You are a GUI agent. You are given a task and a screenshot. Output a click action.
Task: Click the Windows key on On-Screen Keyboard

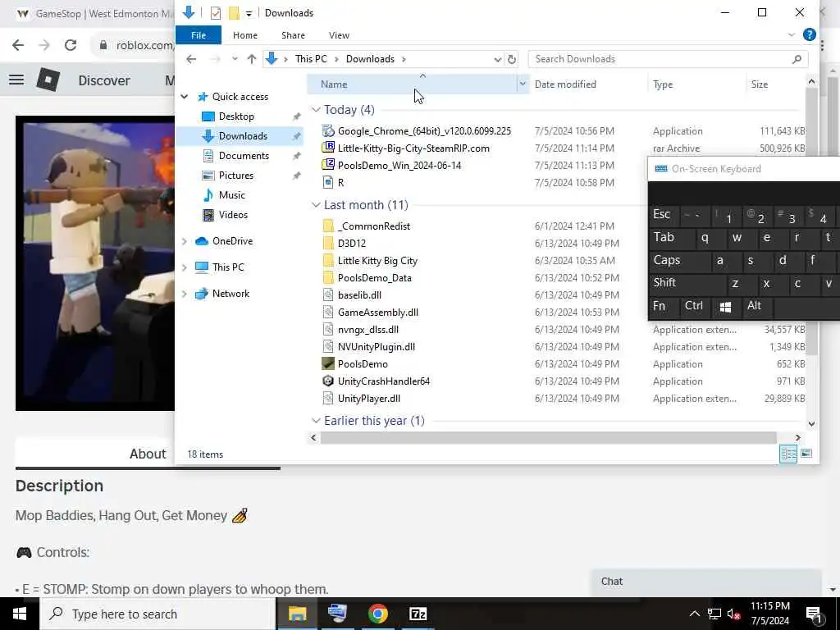point(725,307)
